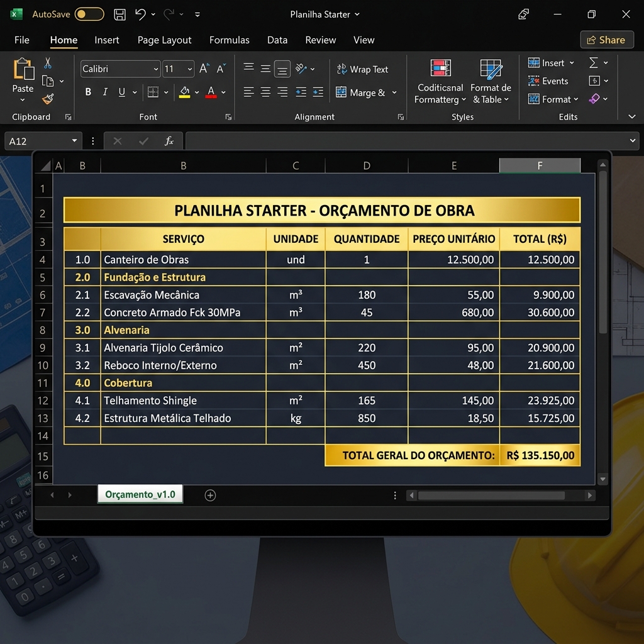This screenshot has height=644, width=644.
Task: Click the Undo arrow icon
Action: 140,14
